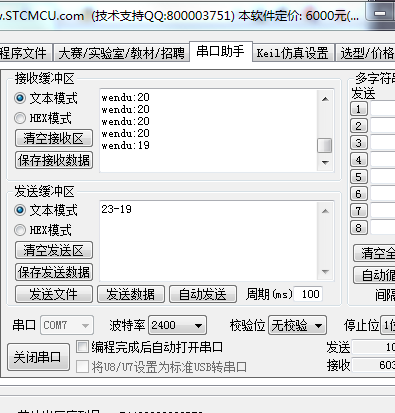
Task: Click multi-string send button 6
Action: (x=359, y=194)
